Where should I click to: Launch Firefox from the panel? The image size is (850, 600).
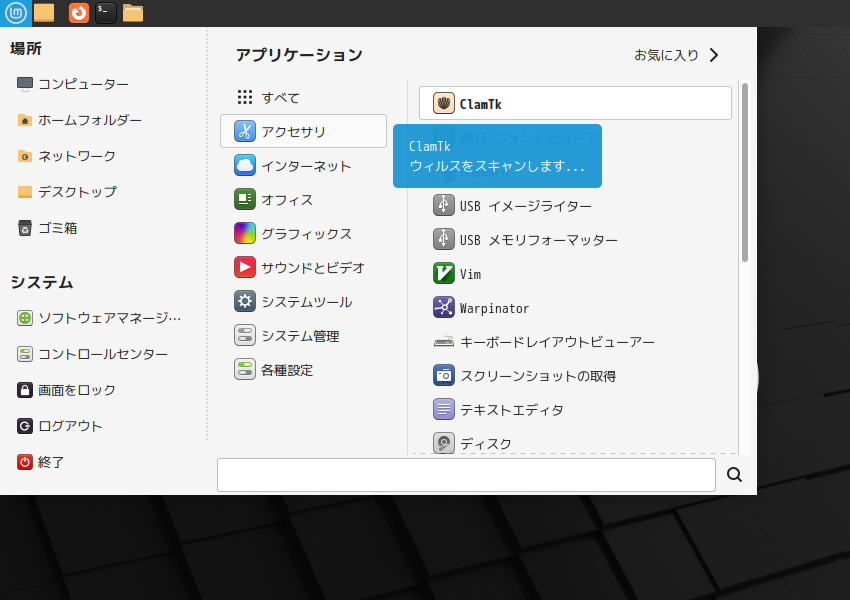point(79,12)
